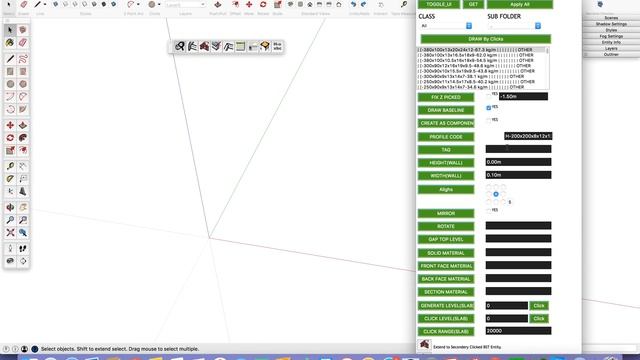
Task: Enable the FIX Z PICKED YES checkbox
Action: coord(489,96)
